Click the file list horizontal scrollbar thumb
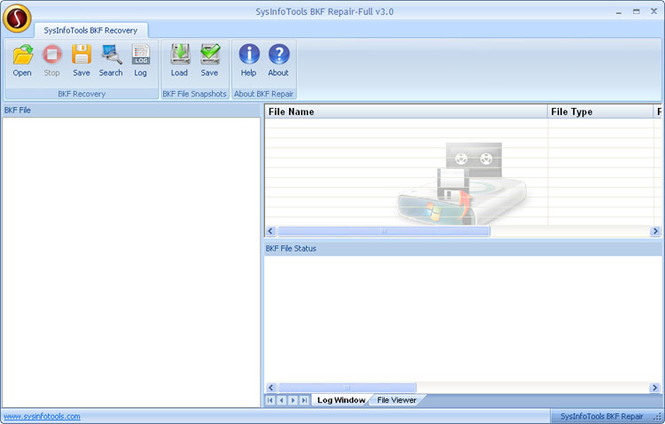The image size is (665, 424). 384,231
